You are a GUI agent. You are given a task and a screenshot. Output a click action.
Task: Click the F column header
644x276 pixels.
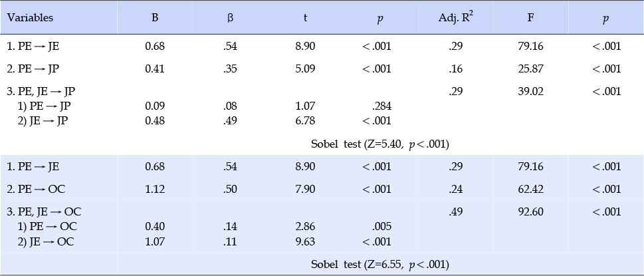[x=530, y=18]
